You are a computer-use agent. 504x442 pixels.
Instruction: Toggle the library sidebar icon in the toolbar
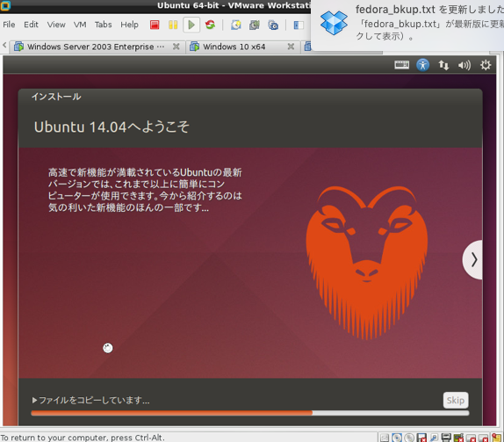point(299,25)
